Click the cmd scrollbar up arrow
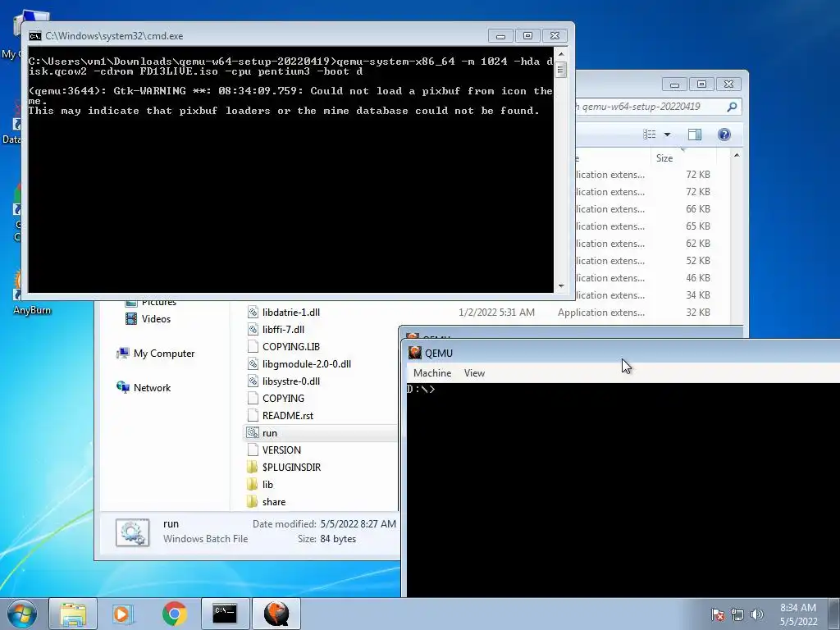The image size is (840, 630). point(561,53)
